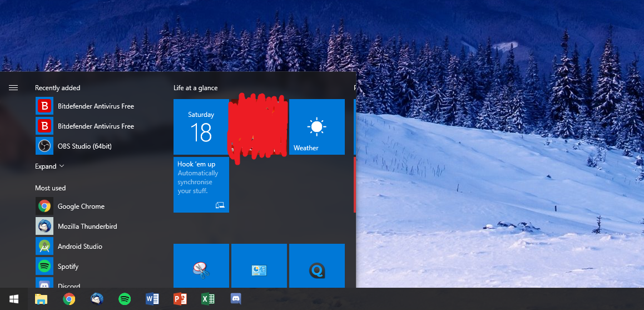Click the Windows Start button on the taskbar
This screenshot has width=644, height=310.
(14, 299)
